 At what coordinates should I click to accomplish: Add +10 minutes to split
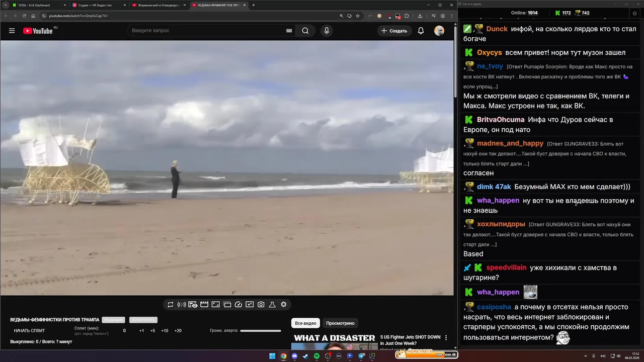165,331
